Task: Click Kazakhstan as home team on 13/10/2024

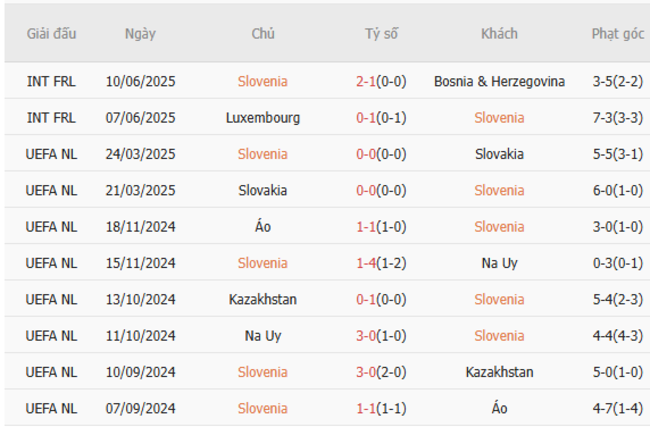Action: [x=263, y=299]
